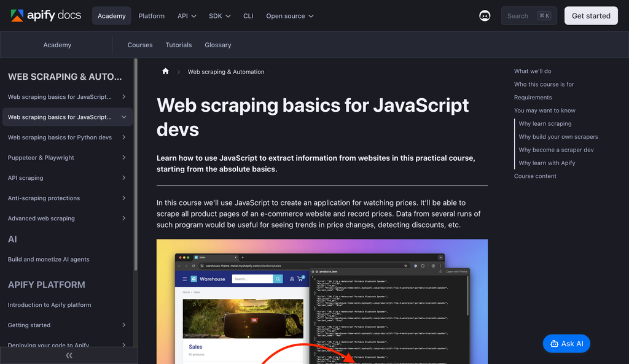Click WEB SCRAPING & AUTO... sidebar heading

[64, 77]
